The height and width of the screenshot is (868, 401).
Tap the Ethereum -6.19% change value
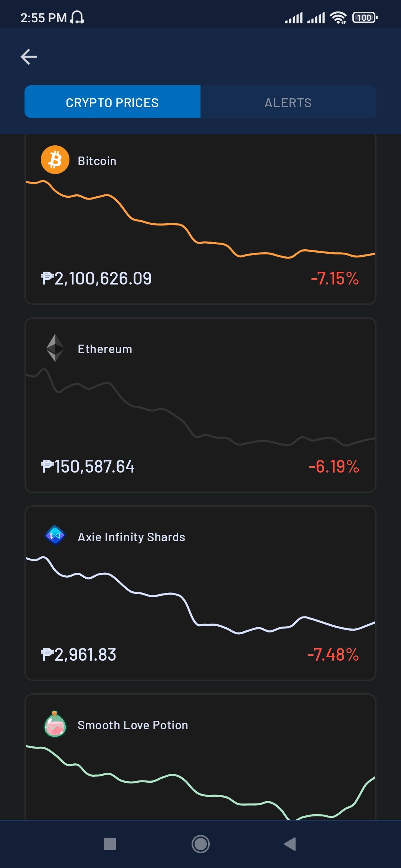tap(334, 467)
